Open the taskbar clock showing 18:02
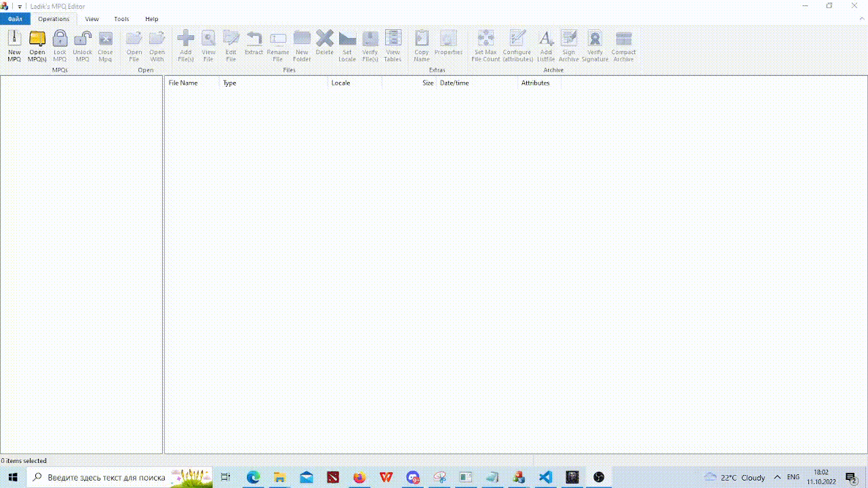 coord(821,477)
